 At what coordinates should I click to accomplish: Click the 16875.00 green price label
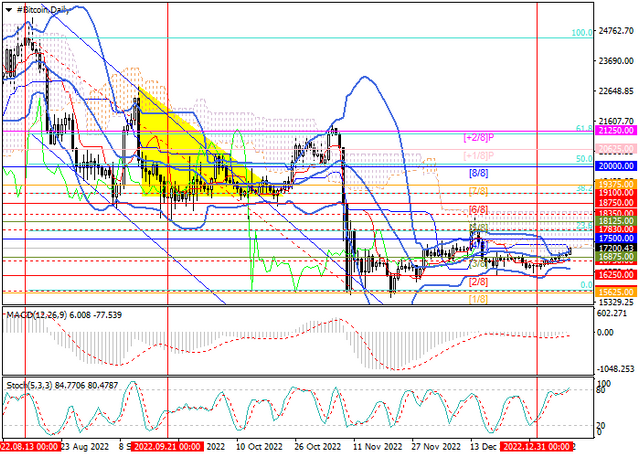pyautogui.click(x=616, y=257)
